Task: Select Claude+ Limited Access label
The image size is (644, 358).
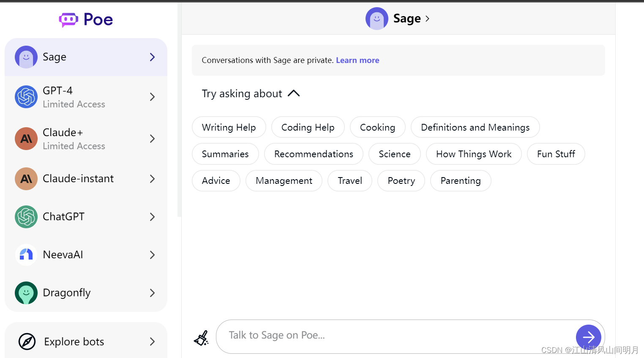Action: coord(74,146)
